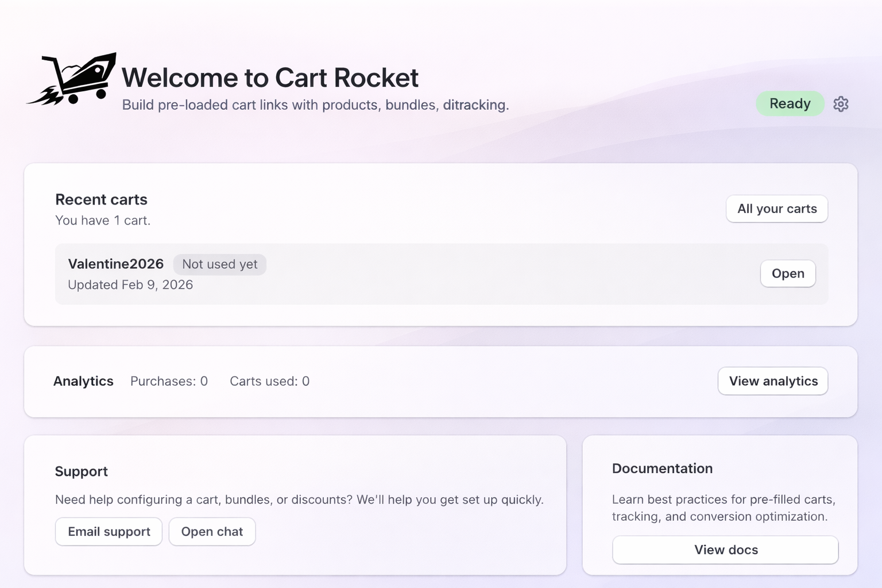
Task: Click the Documentation section heading
Action: [x=661, y=468]
